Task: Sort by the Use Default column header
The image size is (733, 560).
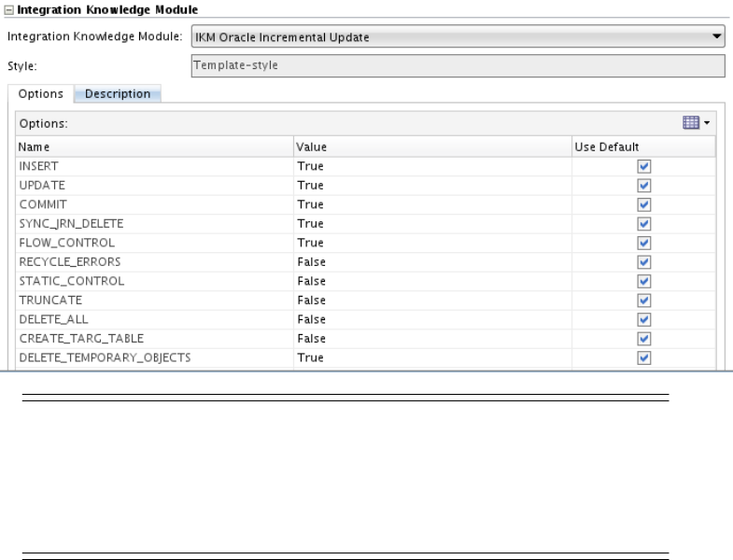Action: (x=643, y=147)
